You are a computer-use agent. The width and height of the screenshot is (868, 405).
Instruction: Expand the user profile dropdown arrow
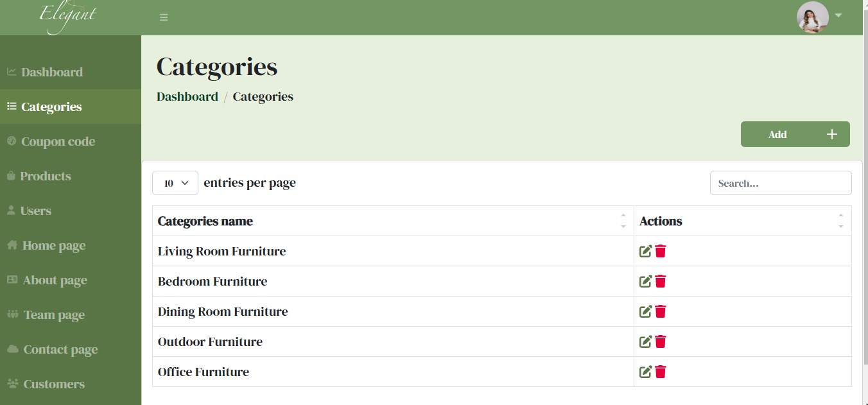coord(838,15)
